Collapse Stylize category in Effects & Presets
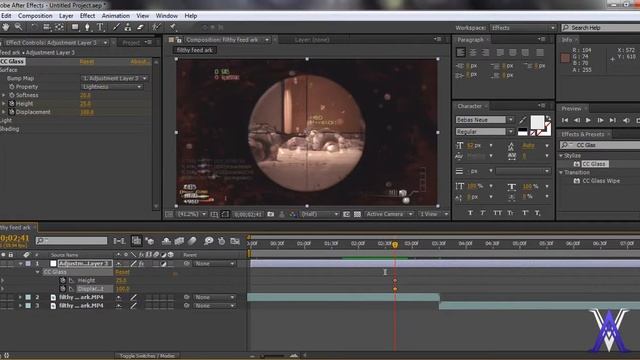Image resolution: width=640 pixels, height=360 pixels. pos(561,156)
